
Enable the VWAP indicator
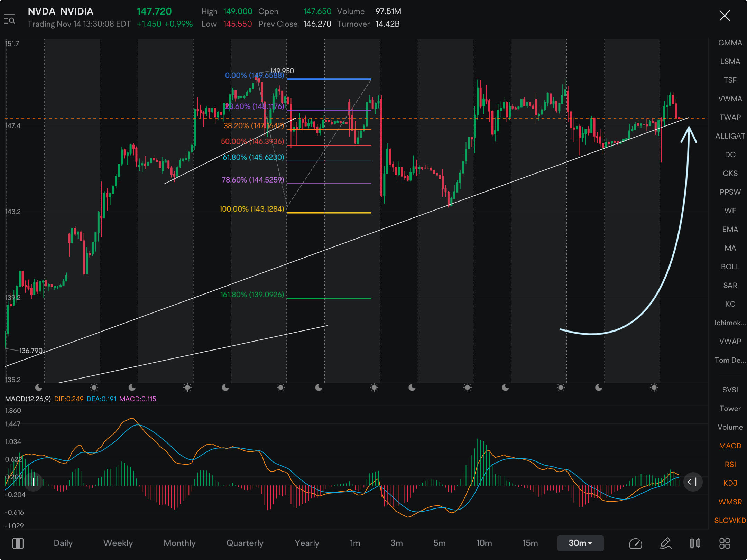[x=730, y=342]
